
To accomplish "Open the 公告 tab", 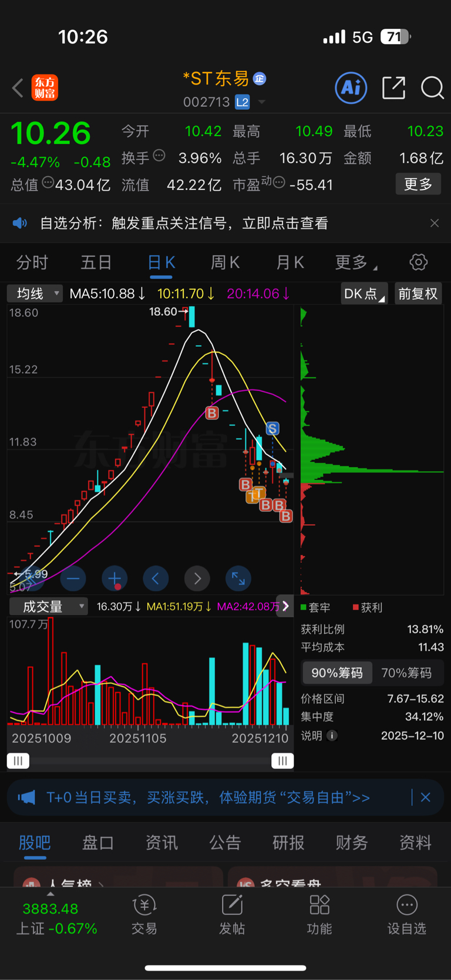I will (x=225, y=843).
